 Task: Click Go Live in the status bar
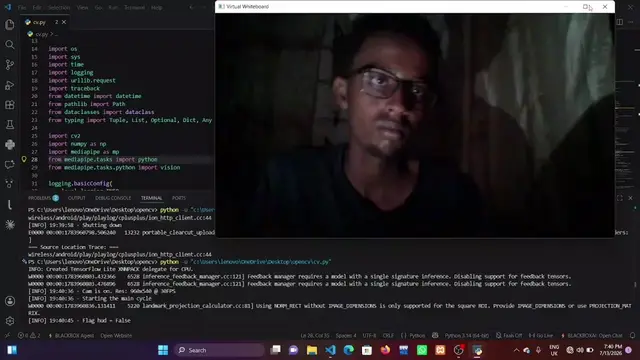(x=540, y=336)
